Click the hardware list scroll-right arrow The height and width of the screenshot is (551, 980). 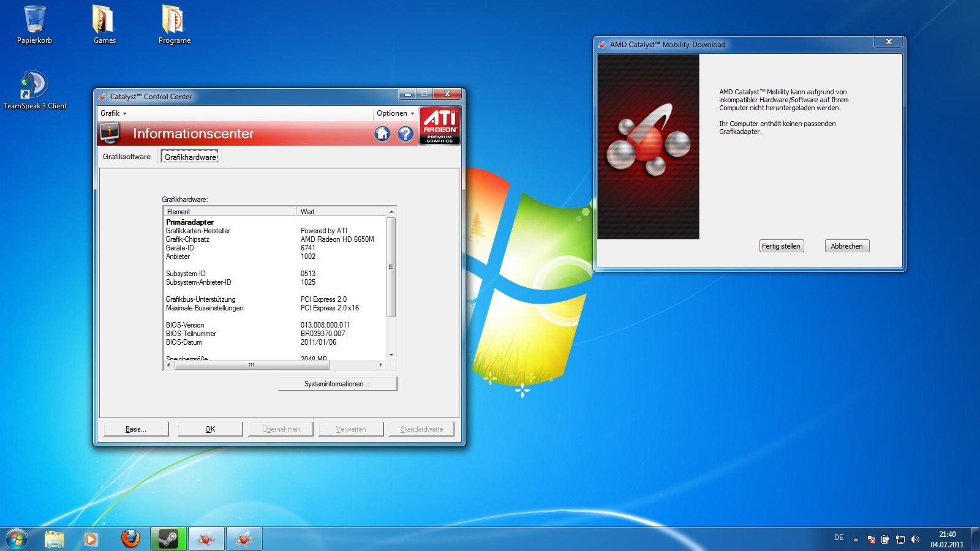(381, 365)
